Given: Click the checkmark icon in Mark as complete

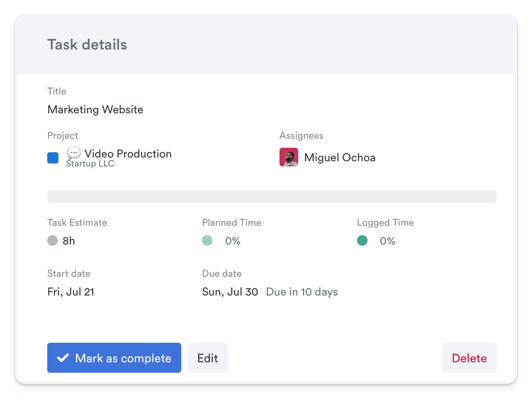Looking at the screenshot, I should tap(63, 358).
